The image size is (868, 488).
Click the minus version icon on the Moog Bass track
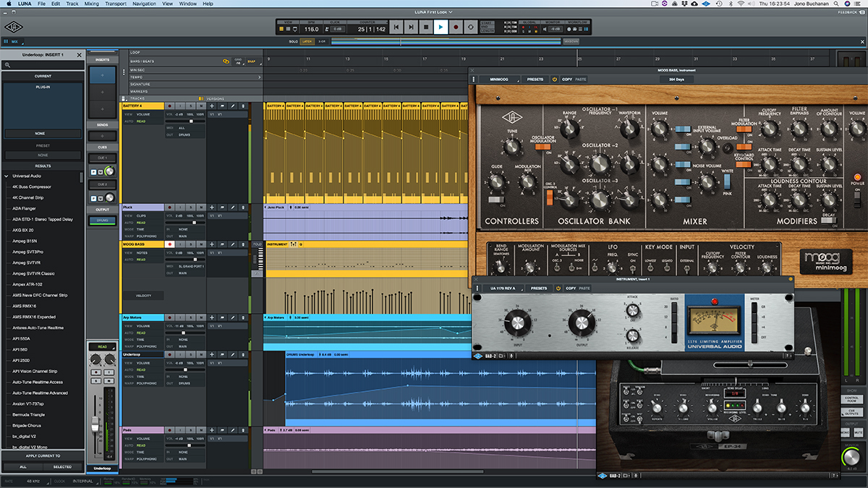pyautogui.click(x=222, y=244)
